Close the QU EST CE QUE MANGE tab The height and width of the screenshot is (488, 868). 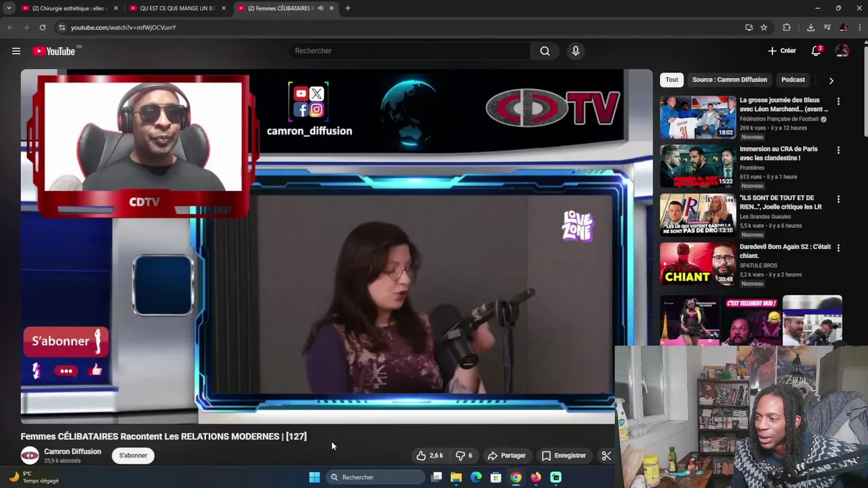tap(224, 8)
